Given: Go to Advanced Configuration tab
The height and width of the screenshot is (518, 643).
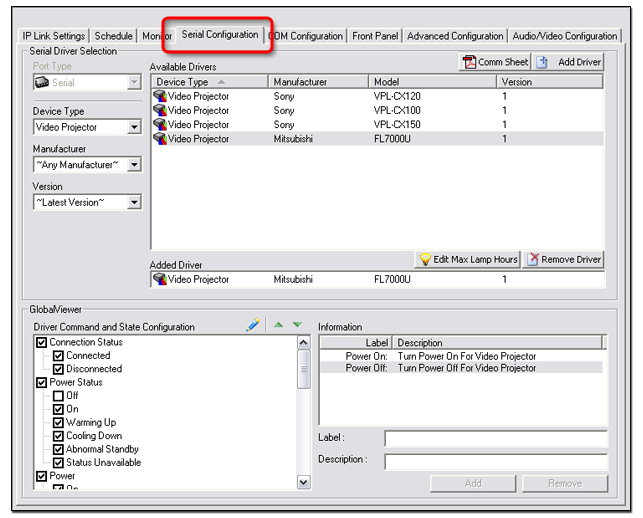Looking at the screenshot, I should click(x=455, y=36).
